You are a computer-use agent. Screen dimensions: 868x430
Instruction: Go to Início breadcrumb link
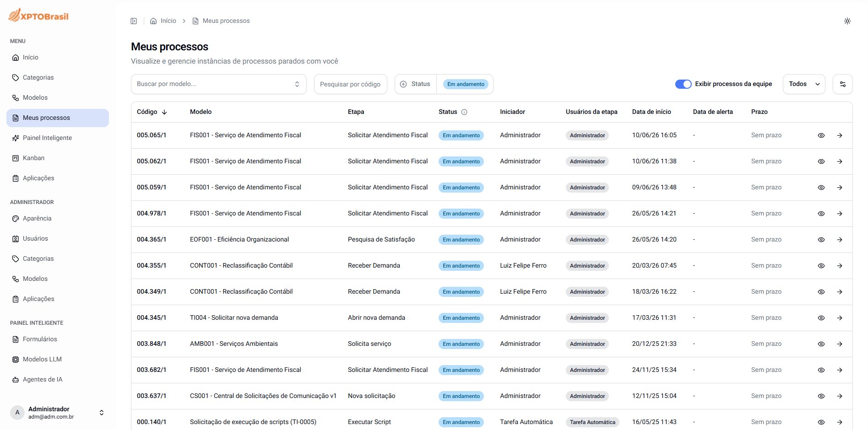tap(168, 21)
